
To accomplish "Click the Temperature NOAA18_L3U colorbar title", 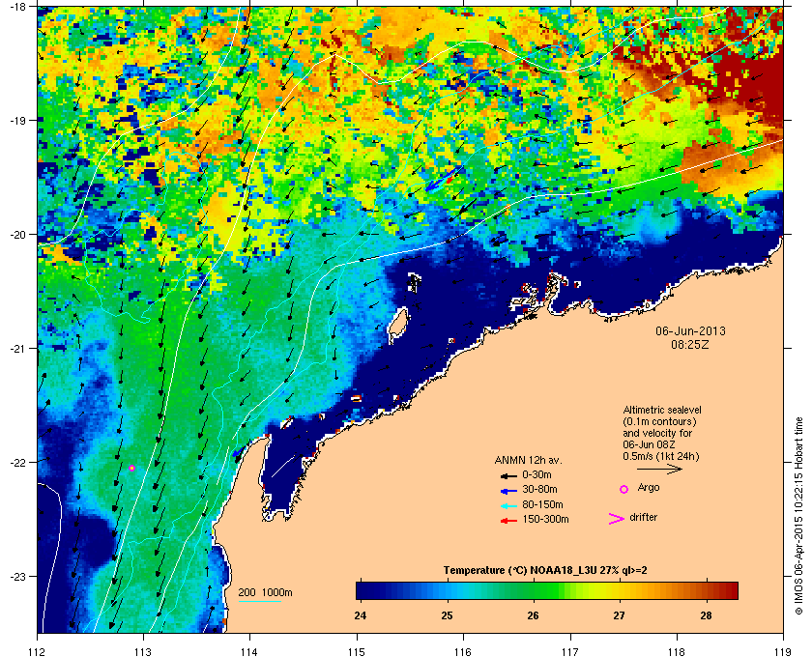I will pyautogui.click(x=545, y=571).
